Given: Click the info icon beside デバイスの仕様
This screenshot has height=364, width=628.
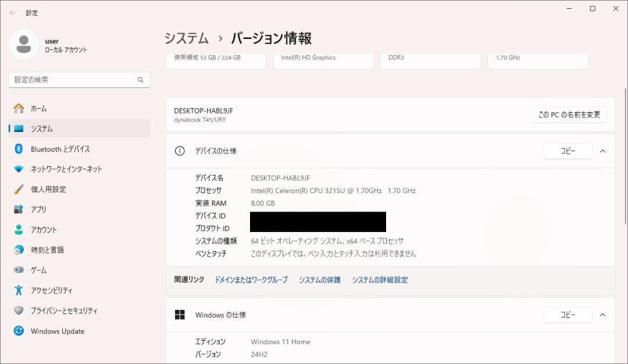Looking at the screenshot, I should (180, 151).
